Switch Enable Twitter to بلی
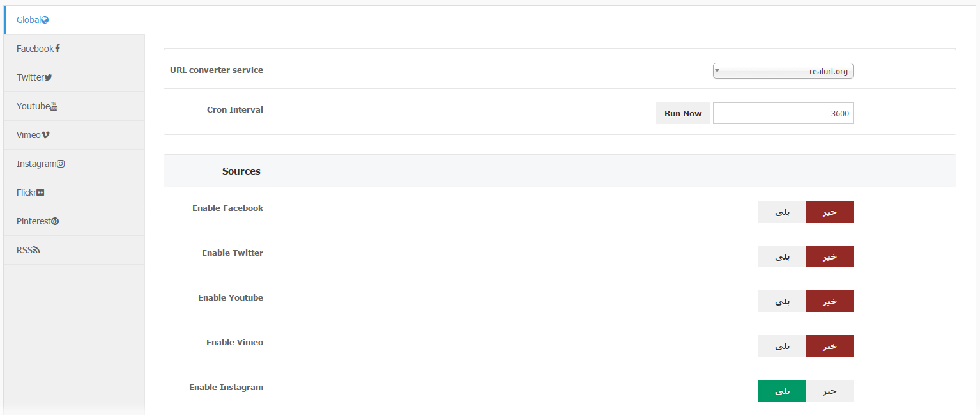This screenshot has height=415, width=980. [781, 256]
